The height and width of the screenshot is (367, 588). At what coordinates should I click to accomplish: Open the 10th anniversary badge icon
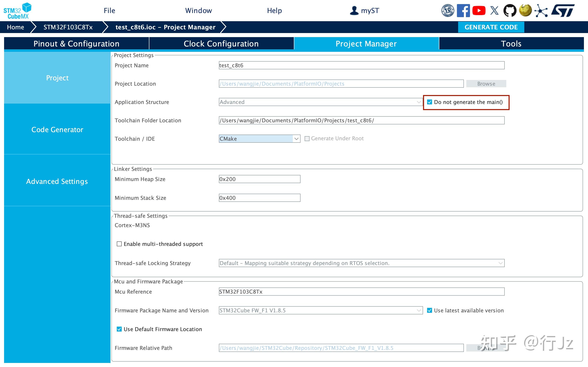point(448,11)
